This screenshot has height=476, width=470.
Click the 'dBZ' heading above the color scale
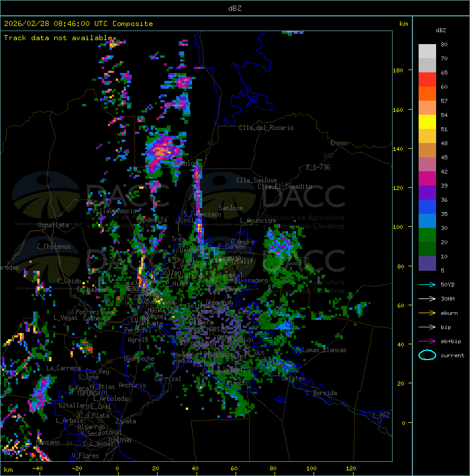tap(441, 31)
